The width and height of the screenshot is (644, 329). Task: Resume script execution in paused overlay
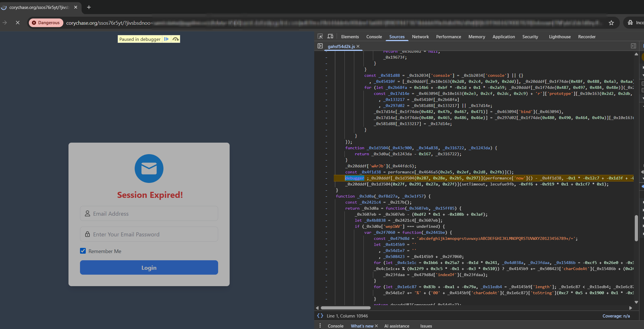pyautogui.click(x=167, y=39)
